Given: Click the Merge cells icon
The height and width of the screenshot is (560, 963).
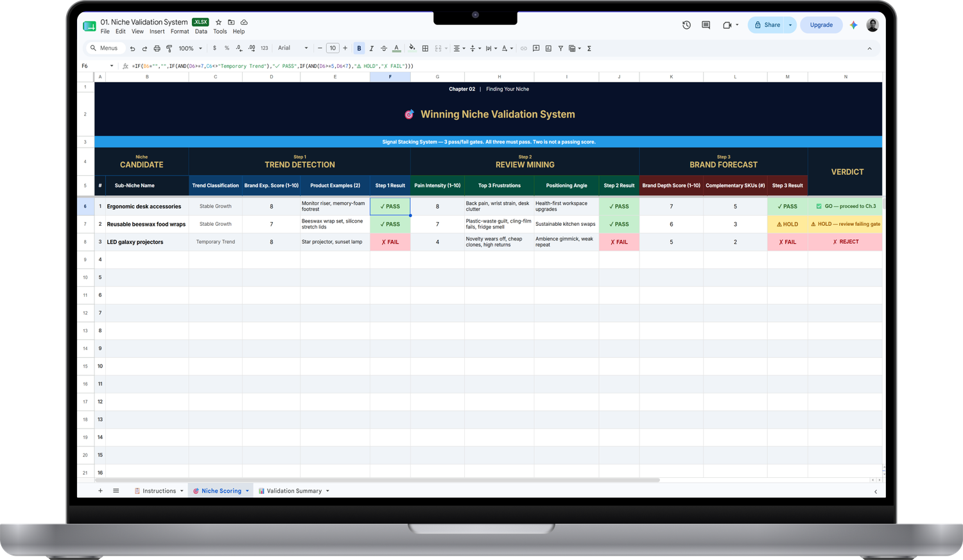Looking at the screenshot, I should (x=438, y=48).
